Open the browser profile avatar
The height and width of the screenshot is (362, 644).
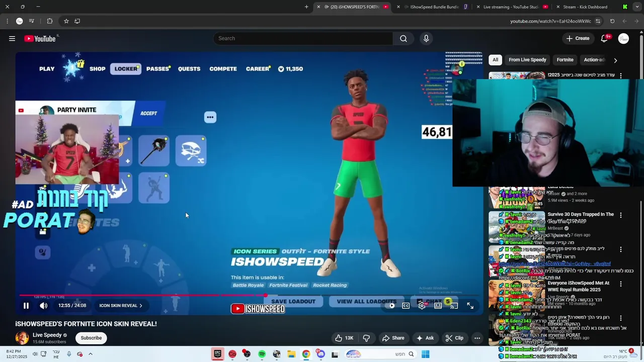coord(19,21)
